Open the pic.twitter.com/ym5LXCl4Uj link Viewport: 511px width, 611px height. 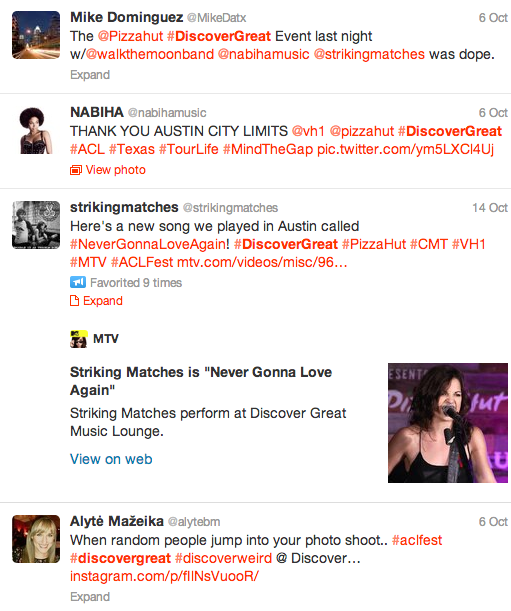pyautogui.click(x=405, y=149)
